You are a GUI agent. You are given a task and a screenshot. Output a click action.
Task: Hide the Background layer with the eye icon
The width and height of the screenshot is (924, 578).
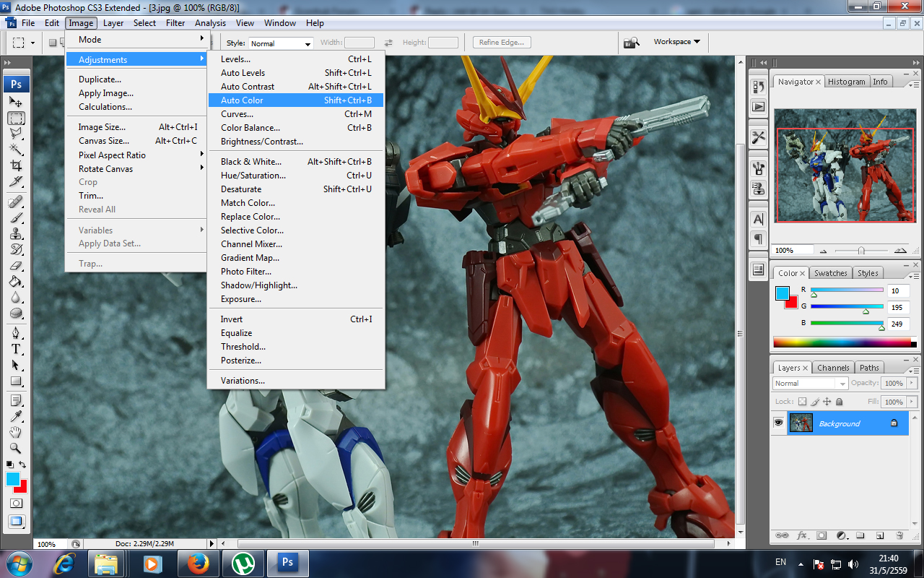click(779, 423)
